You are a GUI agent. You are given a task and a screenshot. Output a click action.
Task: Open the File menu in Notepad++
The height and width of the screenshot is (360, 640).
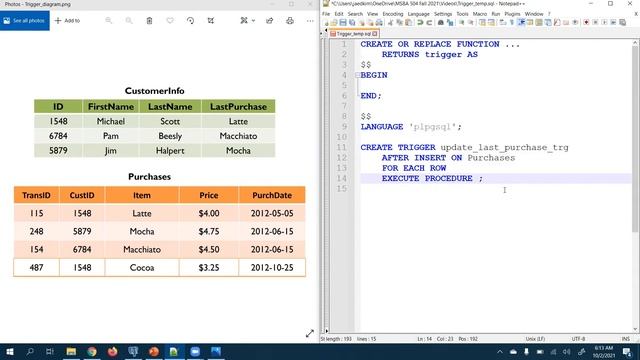pyautogui.click(x=326, y=14)
